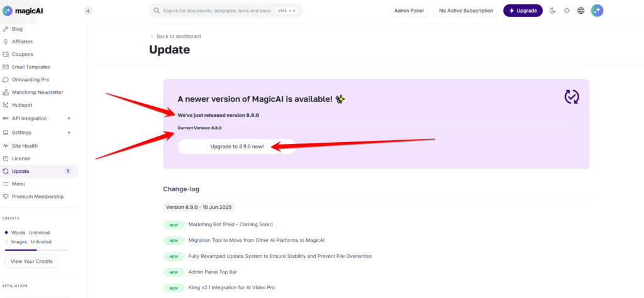
Task: Click the Settings laptop icon
Action: 5,133
